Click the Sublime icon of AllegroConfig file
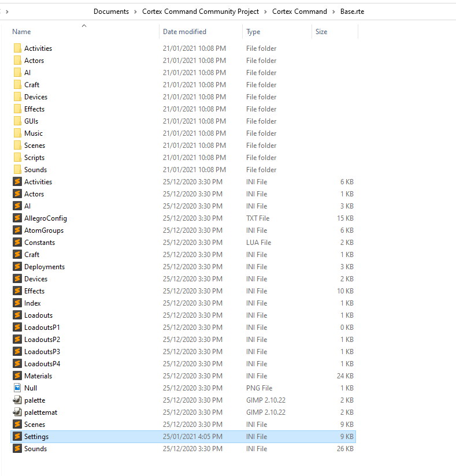 pyautogui.click(x=17, y=218)
